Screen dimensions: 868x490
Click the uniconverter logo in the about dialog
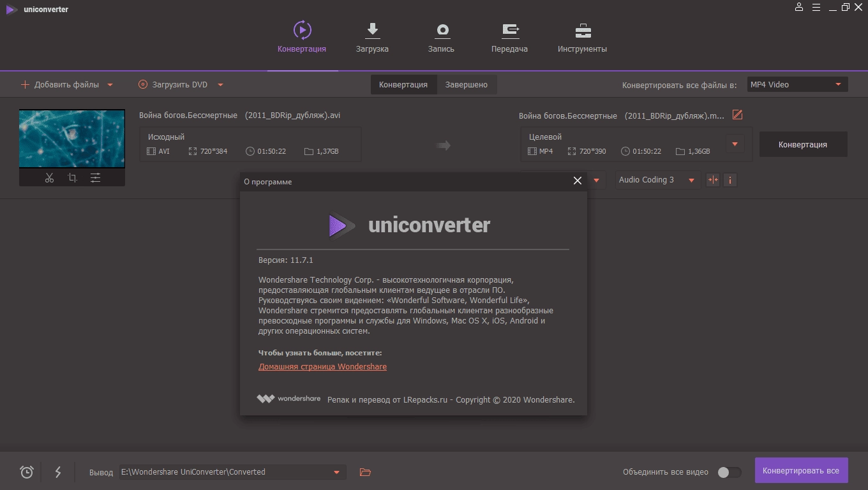click(409, 225)
